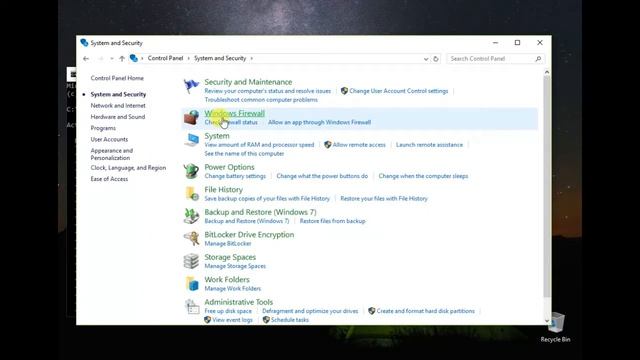Open the Backup and Restore icon

(191, 216)
